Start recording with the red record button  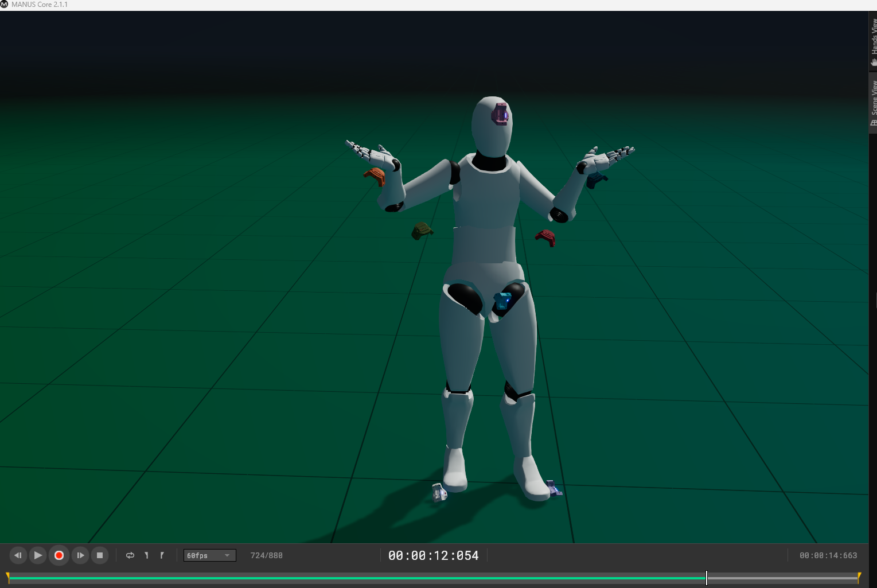click(x=59, y=555)
